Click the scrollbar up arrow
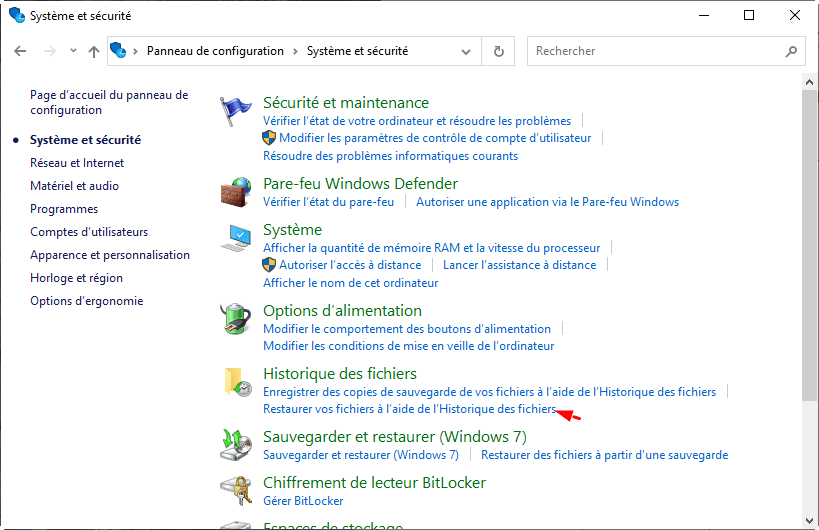The image size is (819, 530). [x=809, y=82]
